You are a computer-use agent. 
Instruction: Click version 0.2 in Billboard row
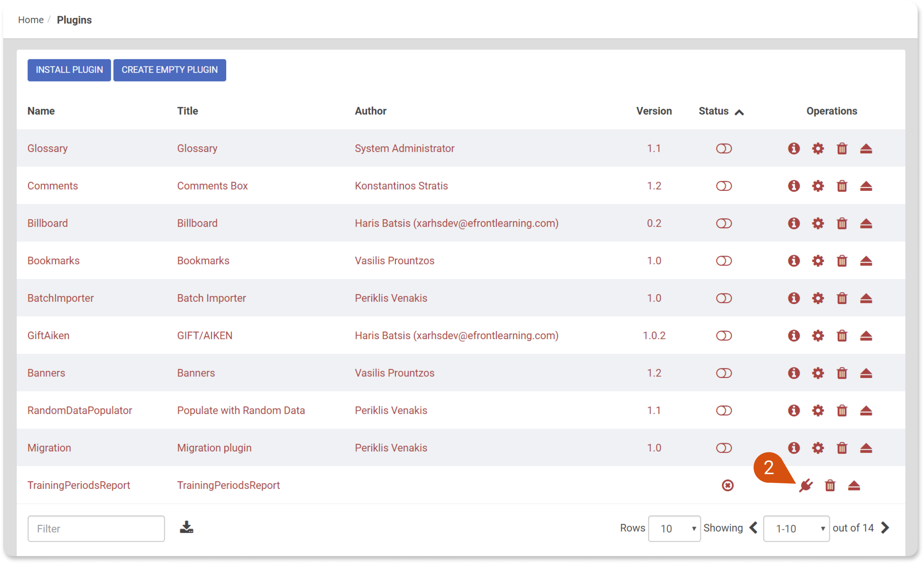(654, 223)
